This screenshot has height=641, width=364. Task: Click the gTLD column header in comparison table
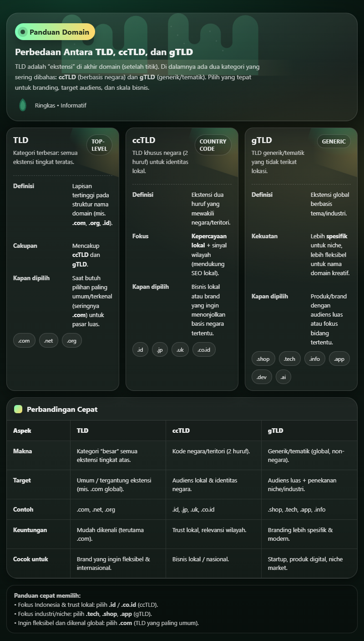(276, 431)
